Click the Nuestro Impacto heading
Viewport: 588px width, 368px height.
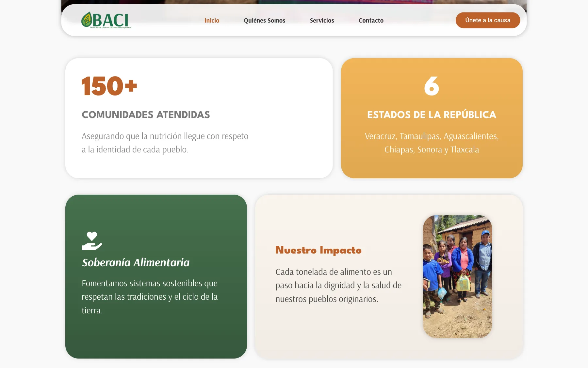tap(318, 250)
